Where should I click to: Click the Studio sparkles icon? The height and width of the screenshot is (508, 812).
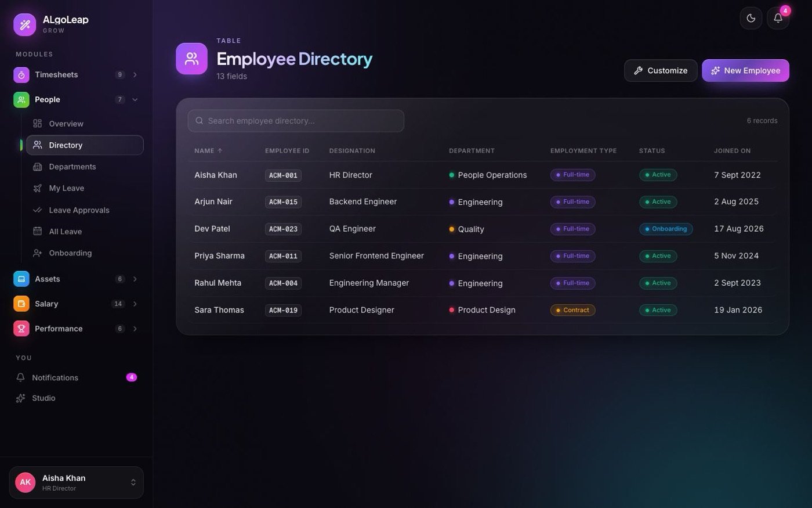(x=21, y=398)
